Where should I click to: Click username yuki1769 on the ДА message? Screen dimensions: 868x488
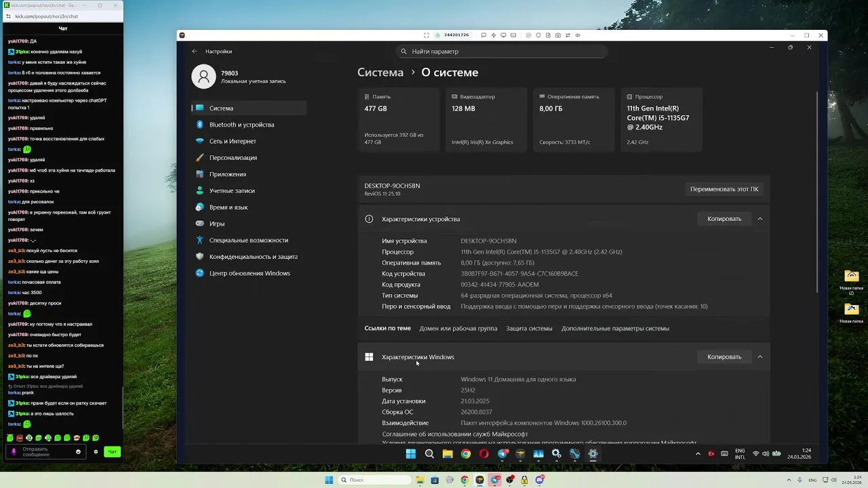(18, 41)
